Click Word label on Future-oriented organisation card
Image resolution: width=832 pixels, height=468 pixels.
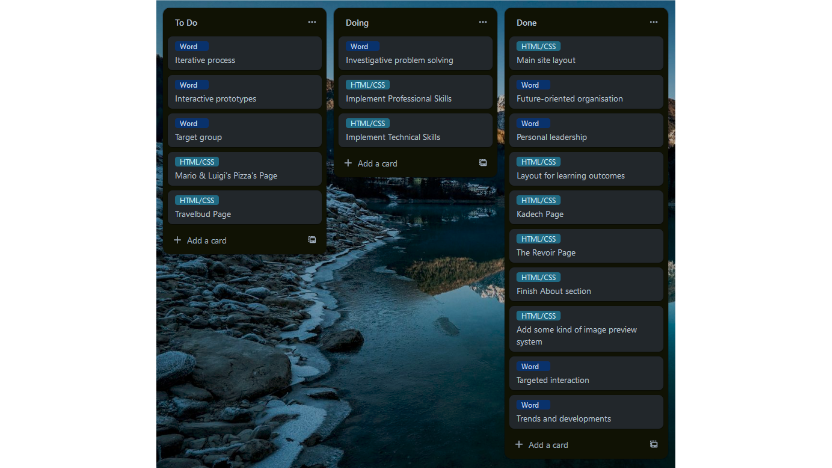tap(533, 85)
